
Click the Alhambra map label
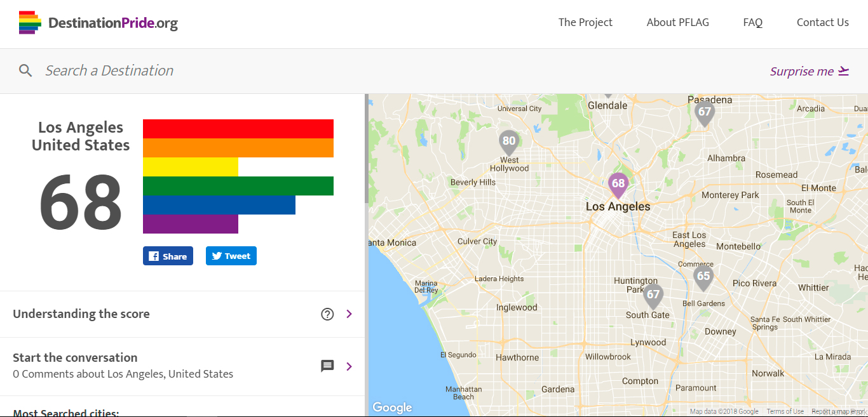pyautogui.click(x=726, y=158)
